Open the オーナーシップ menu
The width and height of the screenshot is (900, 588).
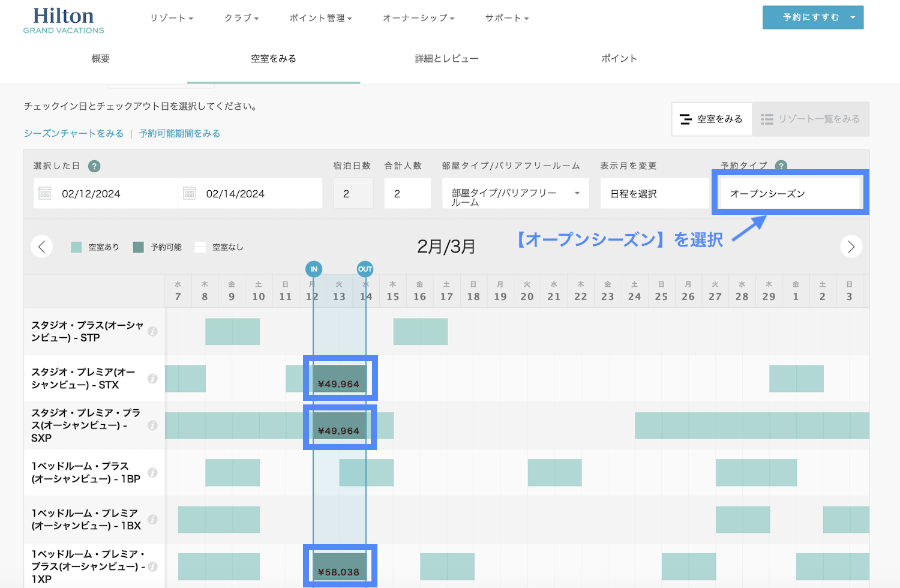pos(418,18)
